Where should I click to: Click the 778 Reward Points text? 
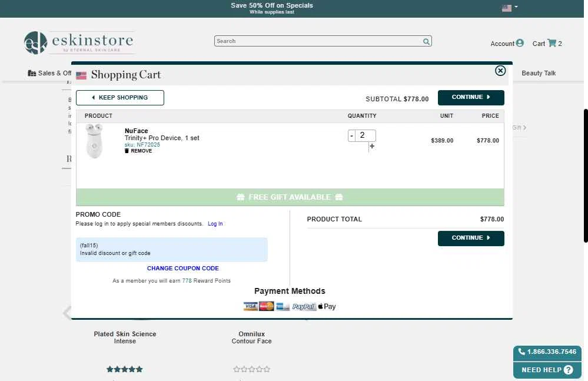point(206,281)
